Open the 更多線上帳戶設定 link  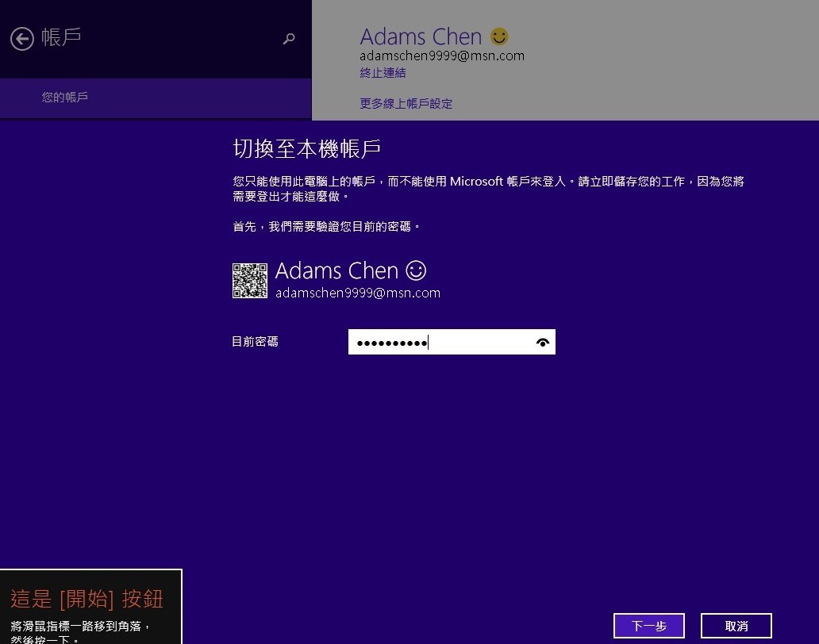pyautogui.click(x=406, y=104)
